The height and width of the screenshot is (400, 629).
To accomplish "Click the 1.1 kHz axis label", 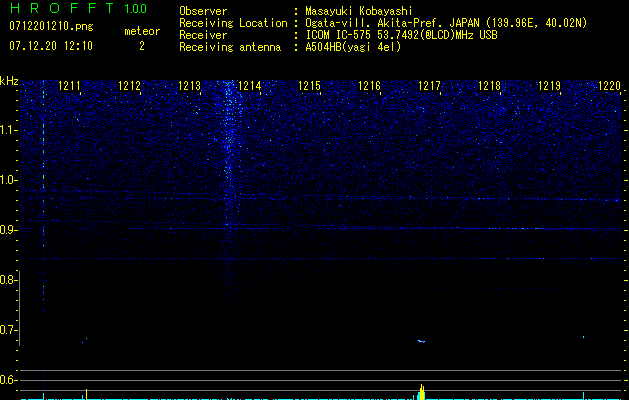I will point(8,130).
